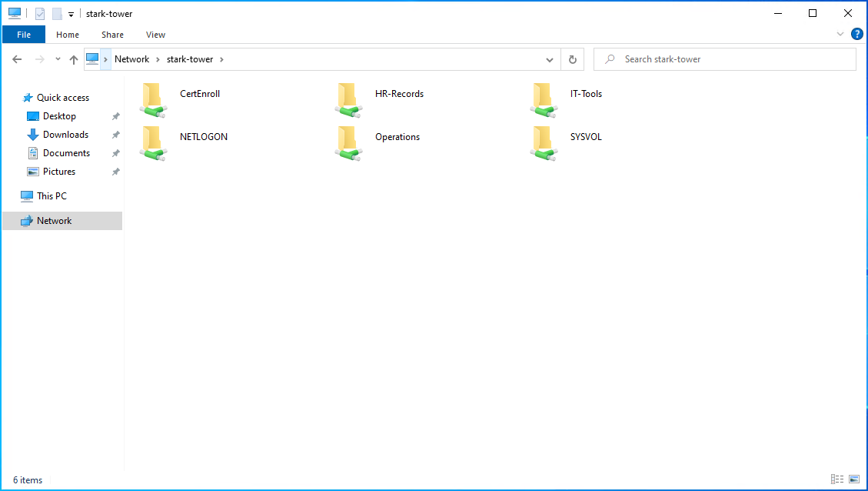Navigate to Network breadcrumb

(131, 59)
